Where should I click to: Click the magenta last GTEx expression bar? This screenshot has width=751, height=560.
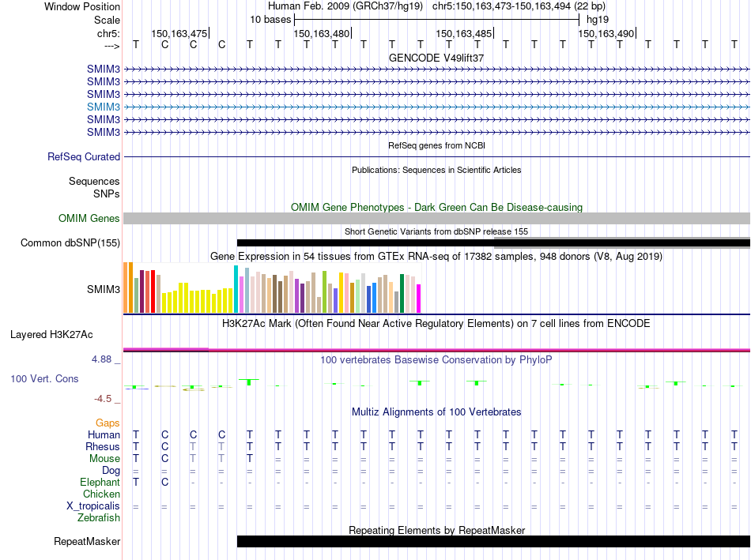pyautogui.click(x=419, y=299)
